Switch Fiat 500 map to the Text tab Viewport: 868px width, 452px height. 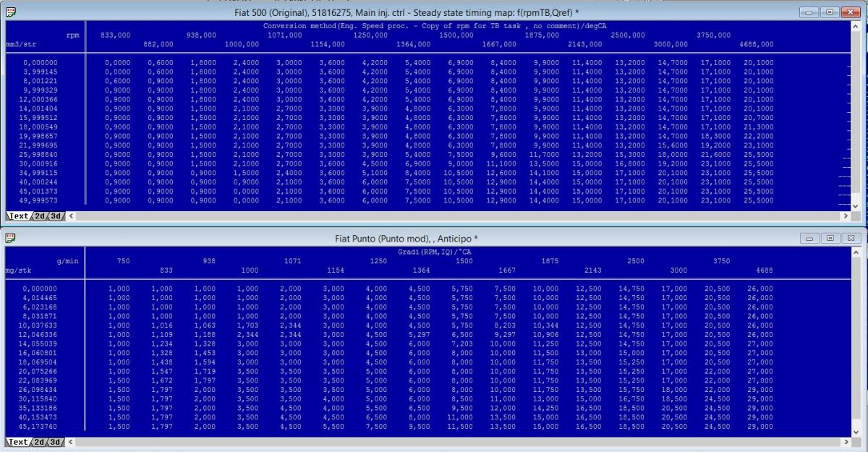point(19,216)
